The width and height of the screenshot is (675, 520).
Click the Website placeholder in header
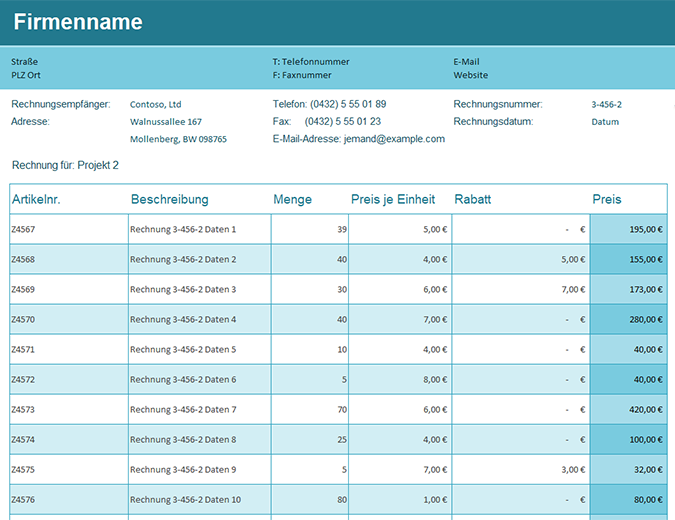(x=470, y=75)
